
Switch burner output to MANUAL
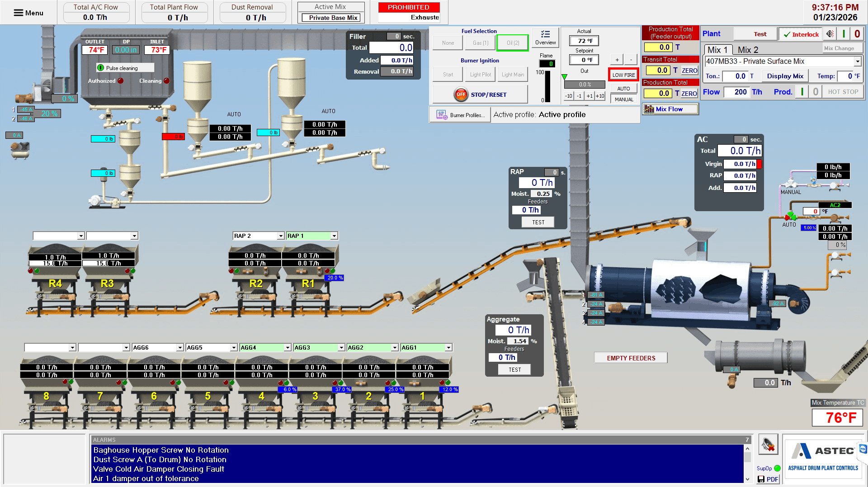click(623, 99)
